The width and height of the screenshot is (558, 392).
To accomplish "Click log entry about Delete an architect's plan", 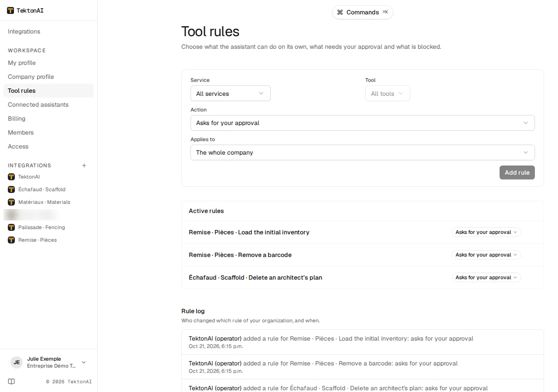I will [x=363, y=386].
